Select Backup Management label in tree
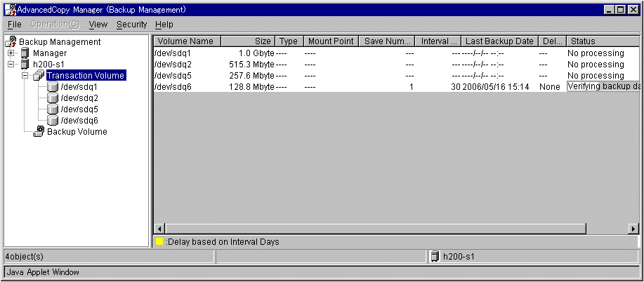 tap(60, 42)
